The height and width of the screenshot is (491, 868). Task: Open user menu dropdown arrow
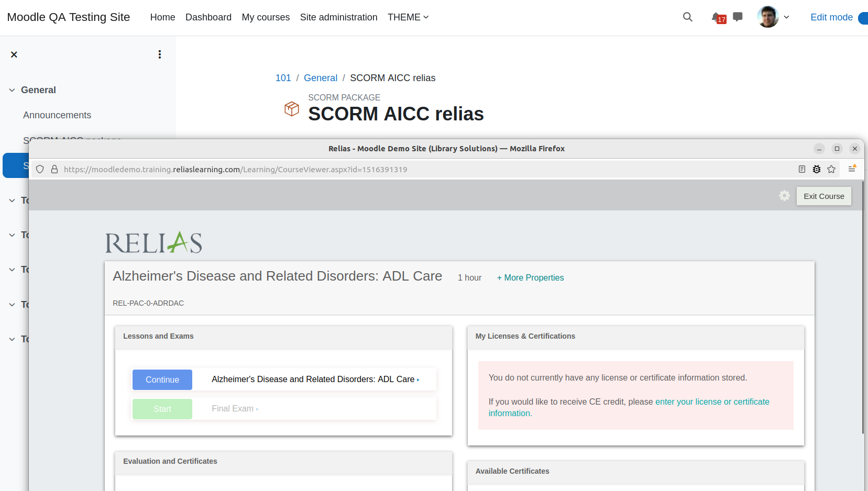point(786,17)
